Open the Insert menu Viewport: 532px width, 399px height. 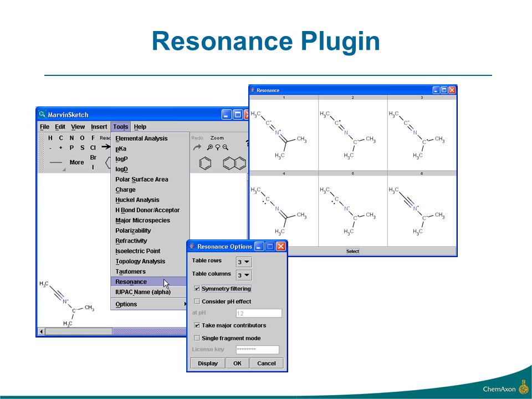tap(99, 127)
